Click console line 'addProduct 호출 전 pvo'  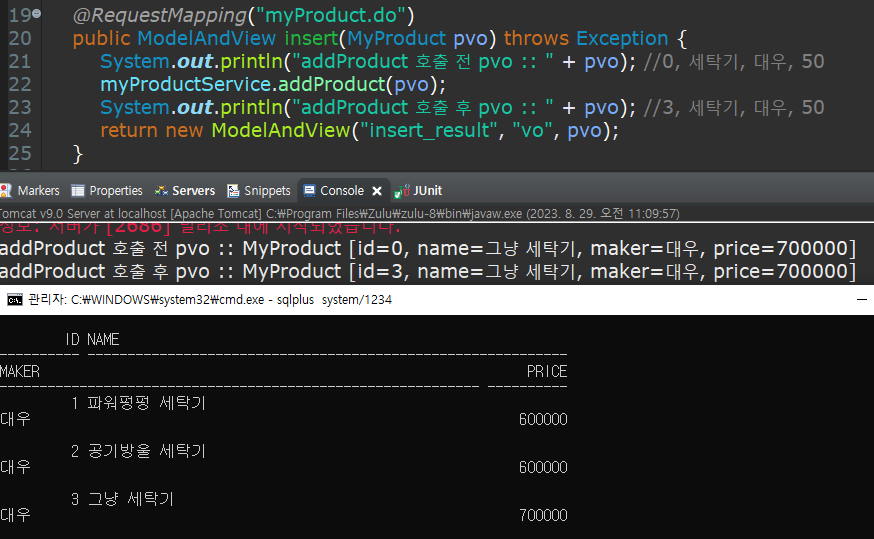tap(428, 249)
